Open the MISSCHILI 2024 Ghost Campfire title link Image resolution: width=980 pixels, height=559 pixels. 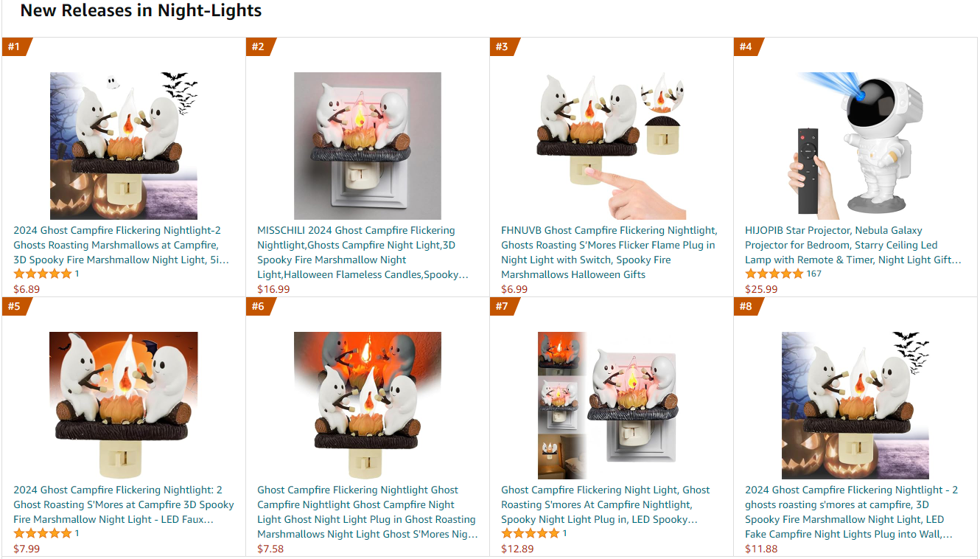[x=363, y=252]
